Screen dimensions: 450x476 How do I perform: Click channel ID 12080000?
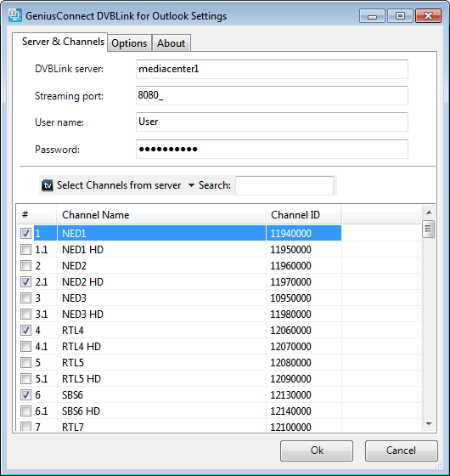click(x=290, y=363)
